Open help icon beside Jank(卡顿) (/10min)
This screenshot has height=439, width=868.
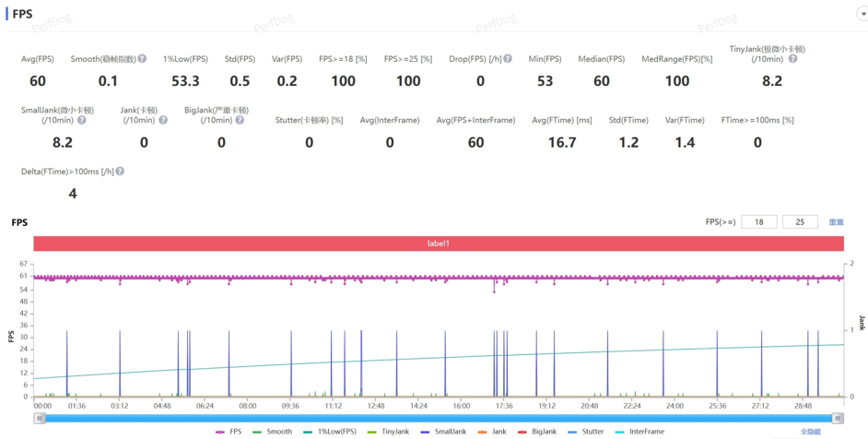[x=163, y=120]
